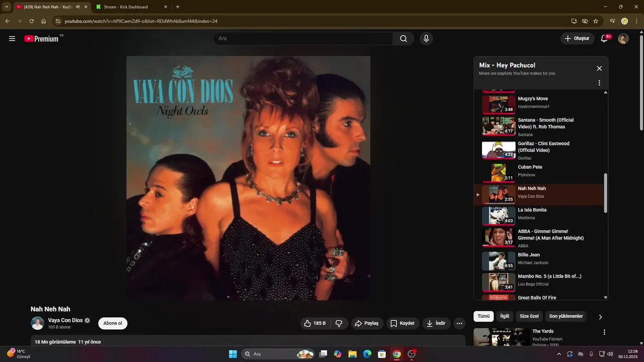Select the Tümü filter chip

point(484,316)
